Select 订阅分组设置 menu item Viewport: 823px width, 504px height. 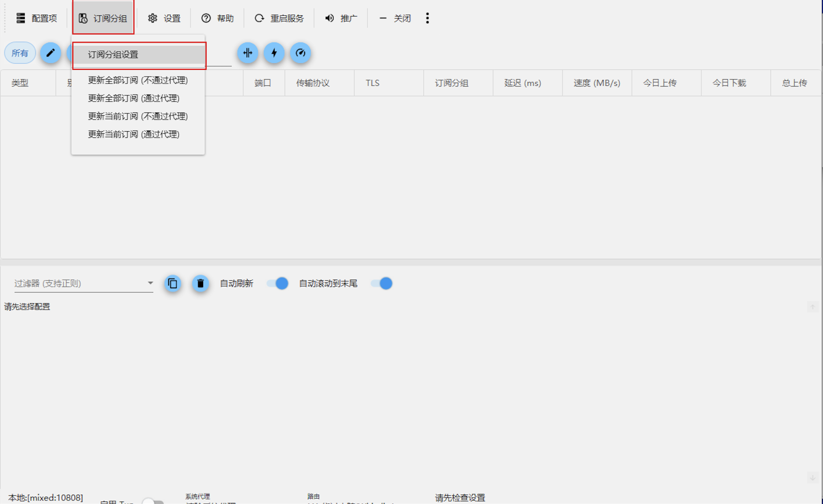click(113, 54)
